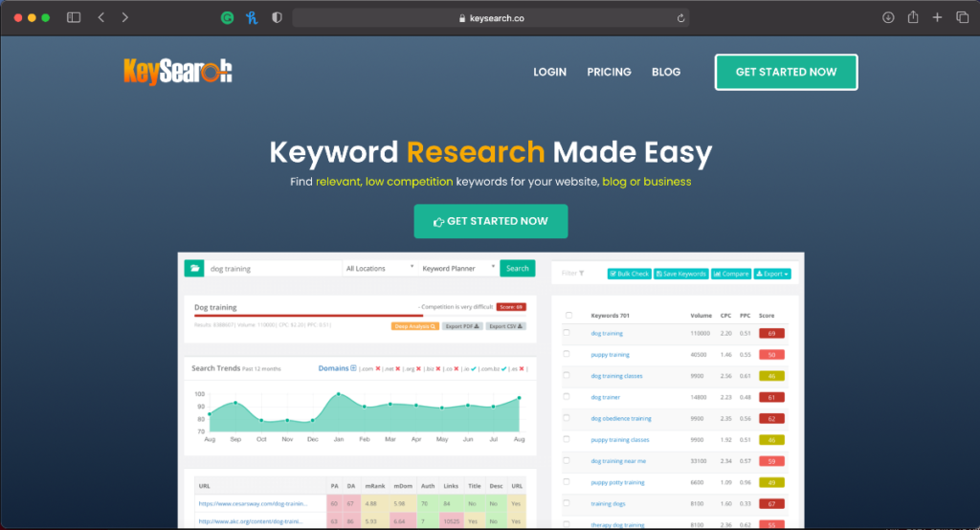
Task: Click GET STARTED NOW in the header
Action: (x=787, y=72)
